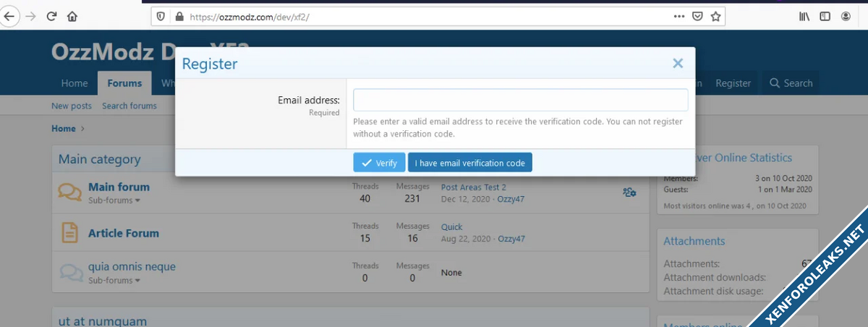
Task: Click the padlock site security icon
Action: pos(179,16)
